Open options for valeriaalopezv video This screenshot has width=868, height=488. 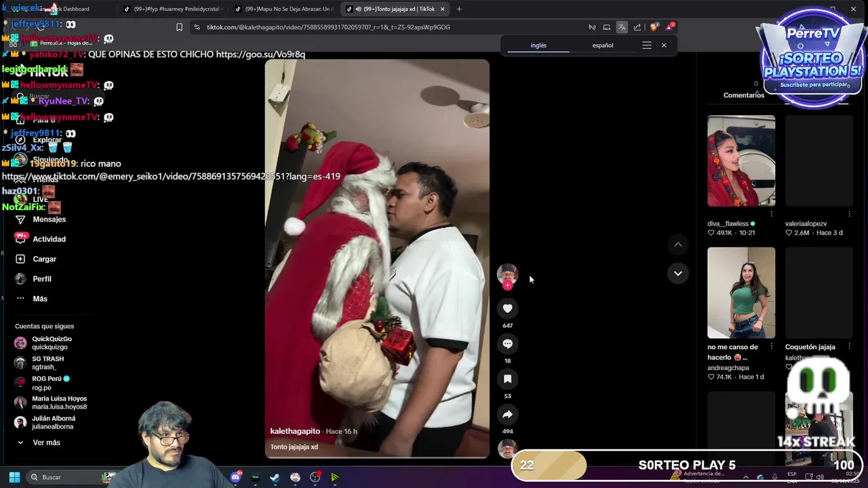click(x=849, y=214)
